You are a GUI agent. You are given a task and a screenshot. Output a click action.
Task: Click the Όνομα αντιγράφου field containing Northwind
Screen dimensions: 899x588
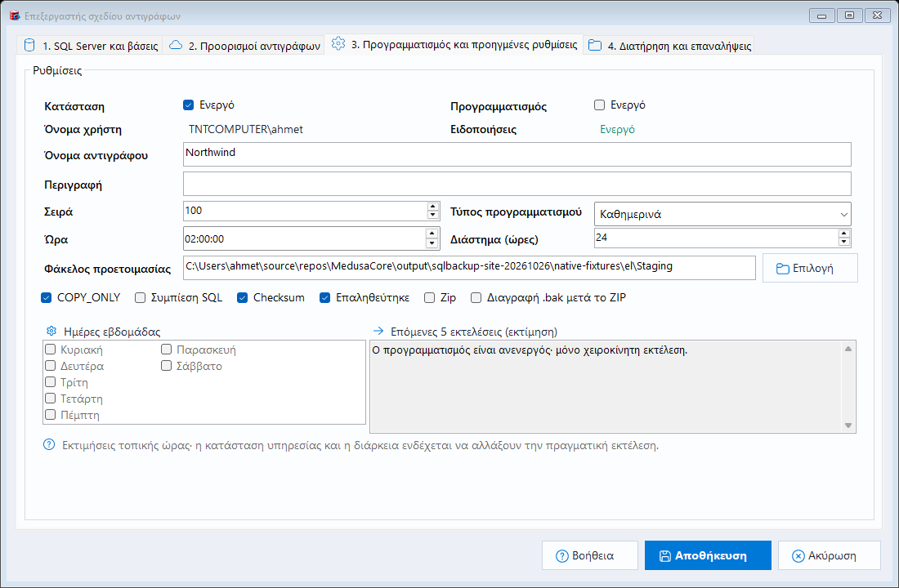point(517,154)
